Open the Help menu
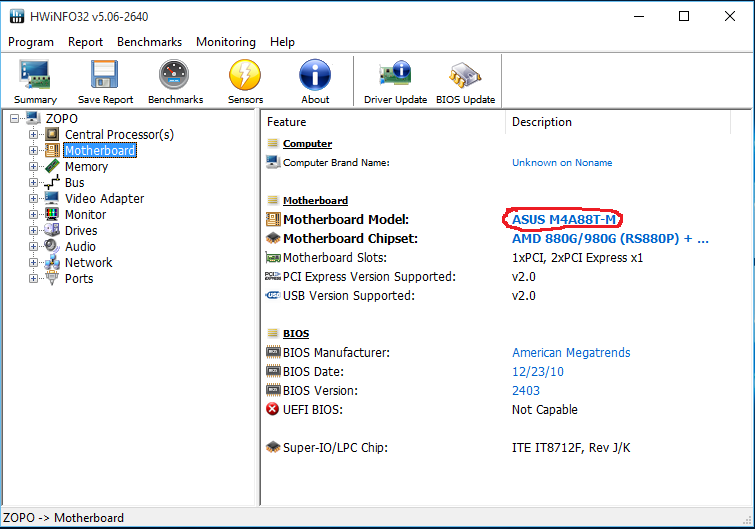The image size is (755, 529). click(x=282, y=42)
